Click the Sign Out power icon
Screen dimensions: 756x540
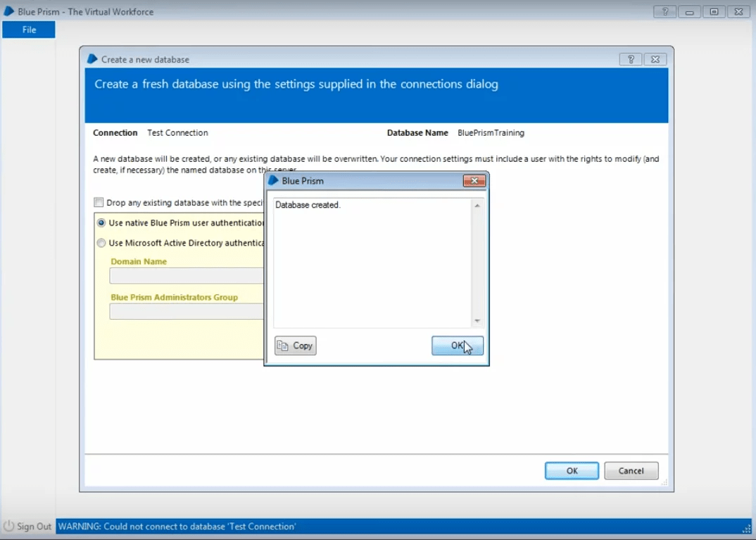click(8, 526)
